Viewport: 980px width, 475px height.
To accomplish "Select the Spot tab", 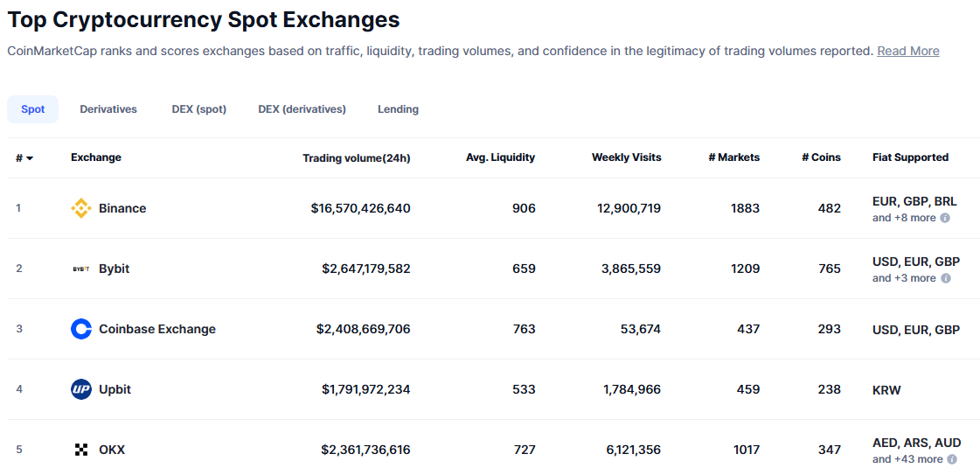I will [x=33, y=109].
